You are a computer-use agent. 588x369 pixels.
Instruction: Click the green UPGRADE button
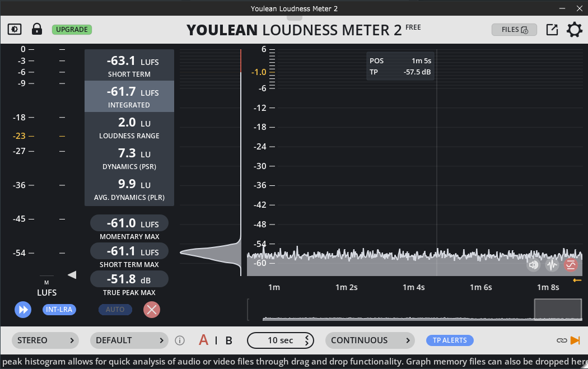click(x=72, y=30)
